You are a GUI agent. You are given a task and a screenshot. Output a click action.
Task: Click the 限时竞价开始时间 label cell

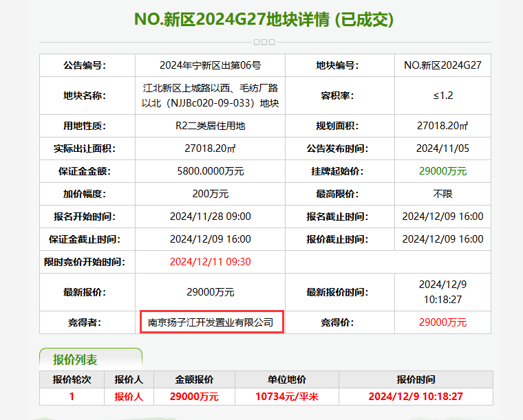pos(87,262)
